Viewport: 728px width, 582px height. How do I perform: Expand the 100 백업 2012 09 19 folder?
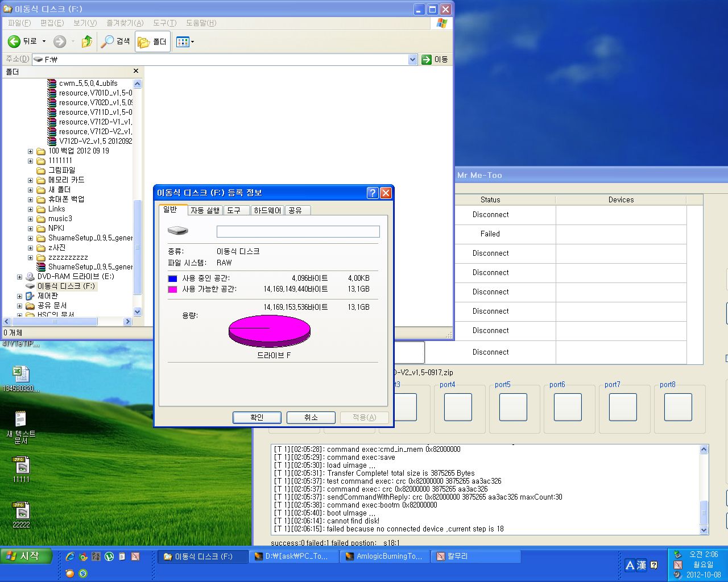[x=30, y=152]
